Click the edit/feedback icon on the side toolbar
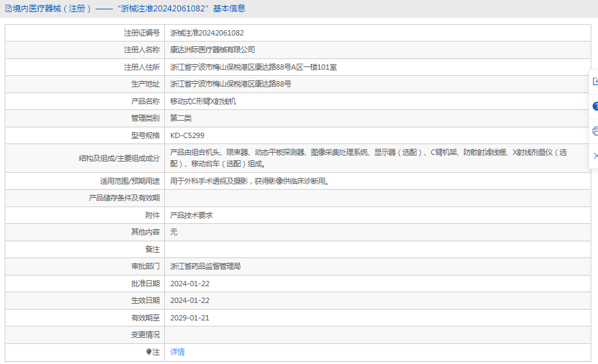 click(595, 82)
